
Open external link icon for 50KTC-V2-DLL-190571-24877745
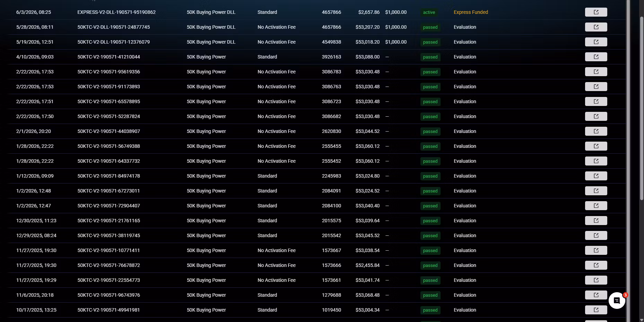click(596, 27)
